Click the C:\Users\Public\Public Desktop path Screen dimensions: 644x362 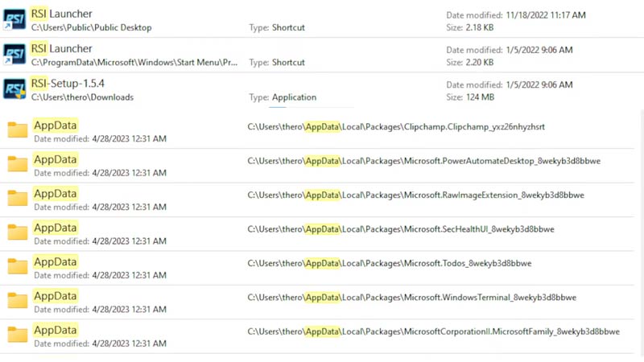[x=91, y=27]
